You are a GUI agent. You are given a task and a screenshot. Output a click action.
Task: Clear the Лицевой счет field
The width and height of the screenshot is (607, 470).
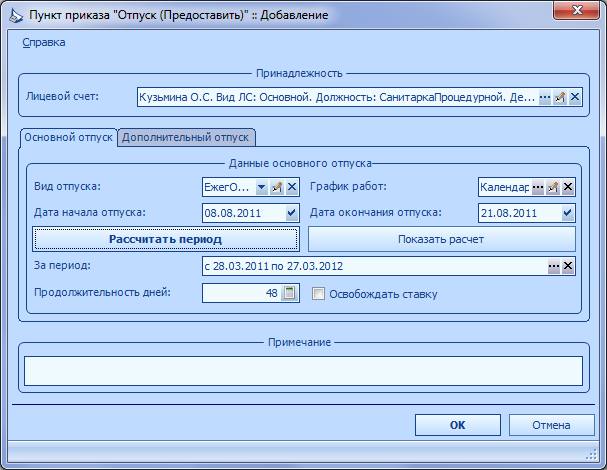click(x=575, y=97)
